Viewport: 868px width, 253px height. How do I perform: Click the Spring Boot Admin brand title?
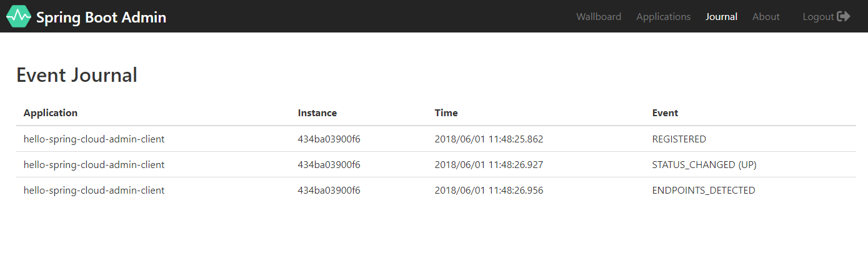(101, 17)
